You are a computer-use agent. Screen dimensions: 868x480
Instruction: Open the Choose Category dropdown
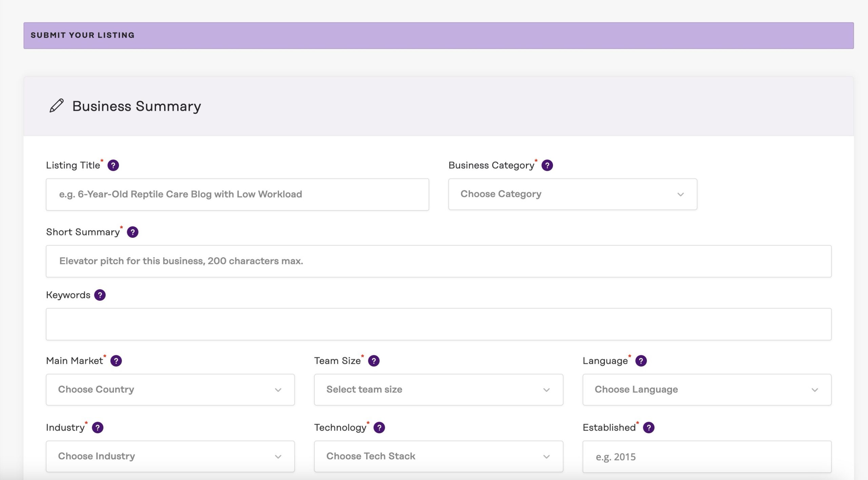(x=573, y=194)
